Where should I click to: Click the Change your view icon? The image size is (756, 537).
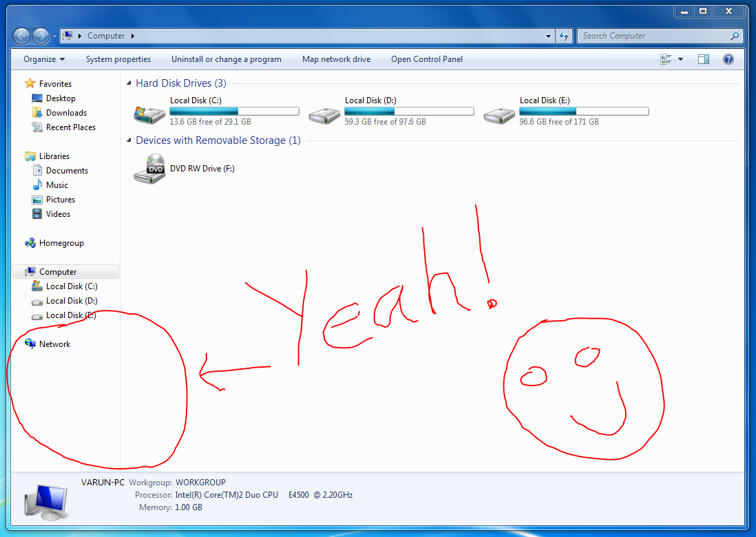pos(666,59)
